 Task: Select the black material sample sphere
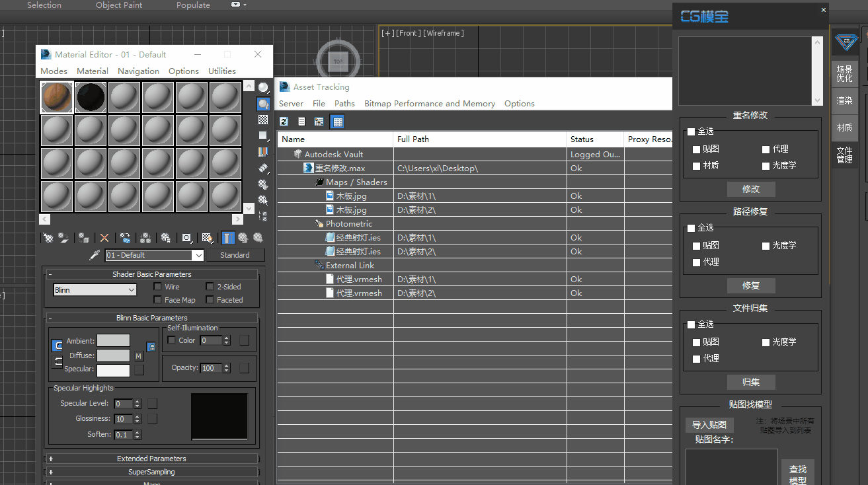91,98
